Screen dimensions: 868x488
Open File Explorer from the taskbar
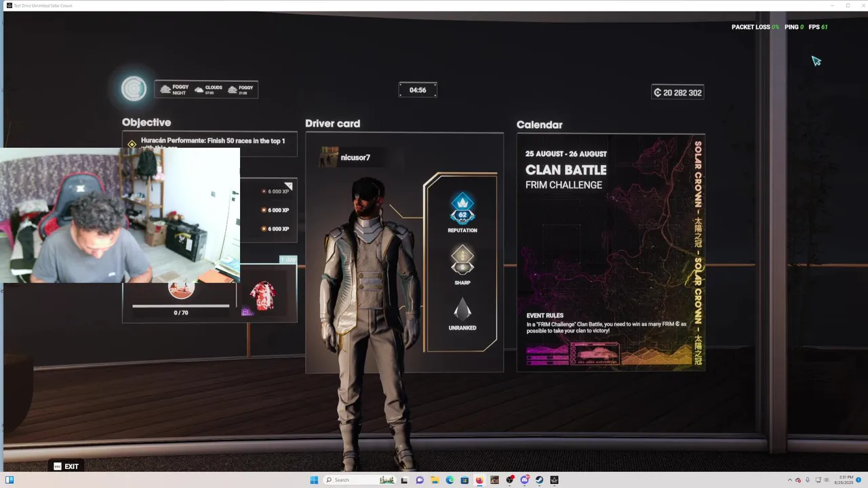point(435,480)
